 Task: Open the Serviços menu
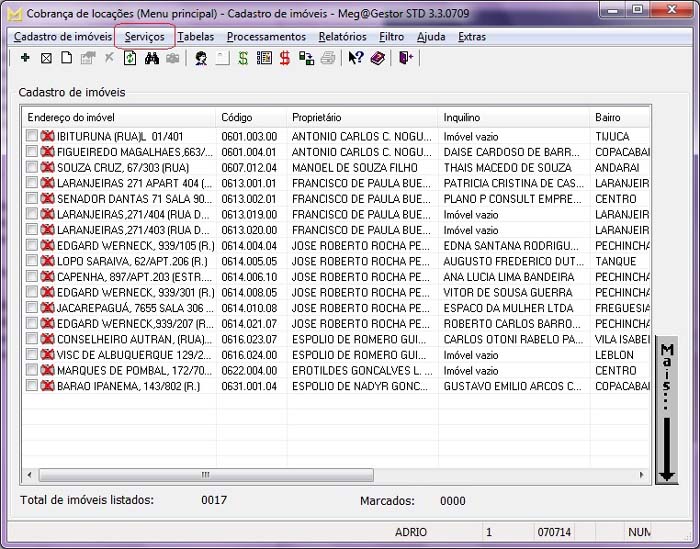[145, 37]
